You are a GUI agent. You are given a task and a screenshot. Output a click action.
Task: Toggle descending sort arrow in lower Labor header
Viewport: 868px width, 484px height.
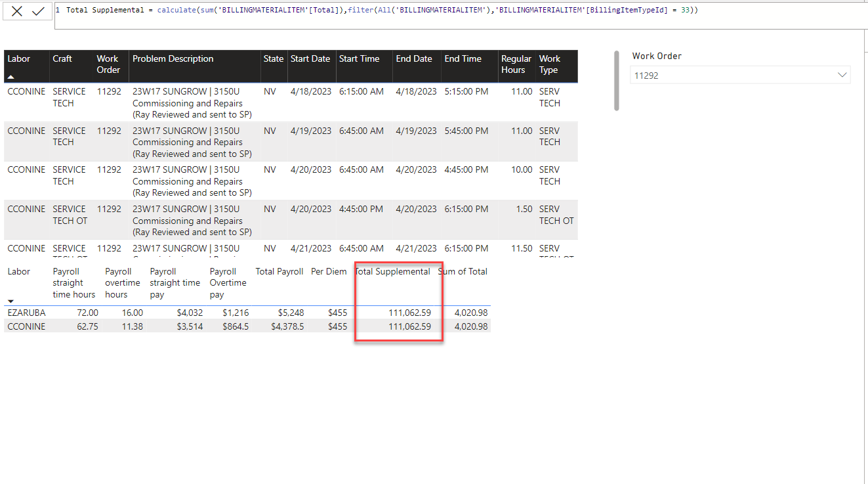[x=10, y=301]
